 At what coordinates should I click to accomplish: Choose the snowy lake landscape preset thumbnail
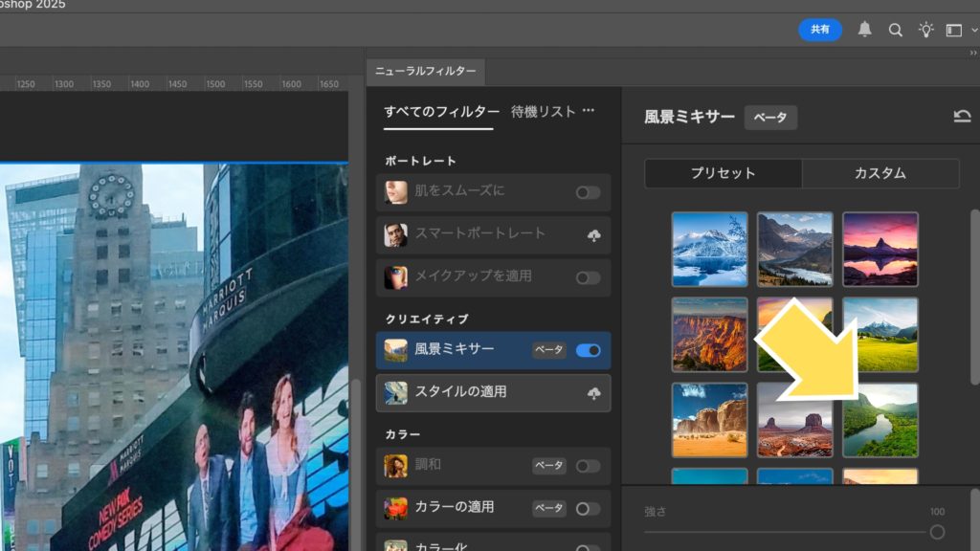709,249
